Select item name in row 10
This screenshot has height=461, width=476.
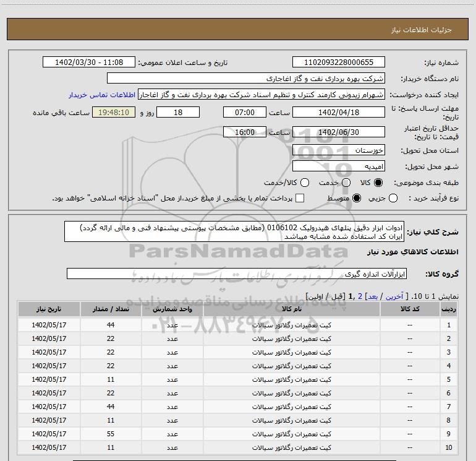(x=291, y=447)
